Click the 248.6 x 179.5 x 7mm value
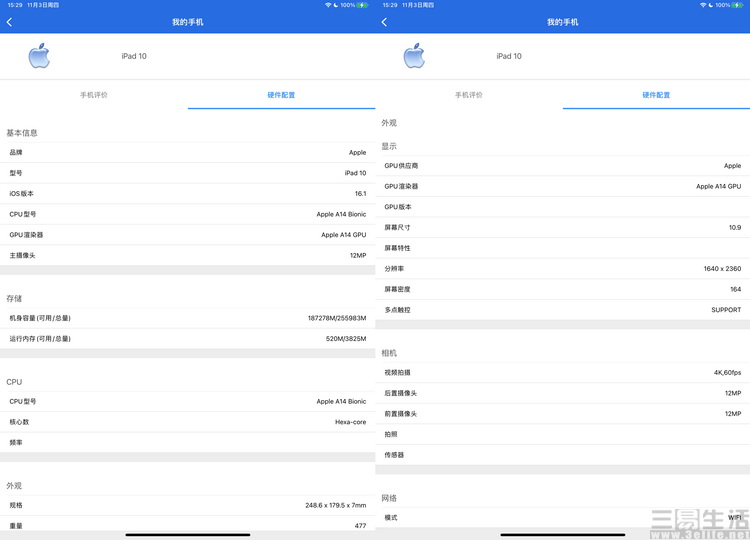Image resolution: width=750 pixels, height=540 pixels. pos(336,505)
